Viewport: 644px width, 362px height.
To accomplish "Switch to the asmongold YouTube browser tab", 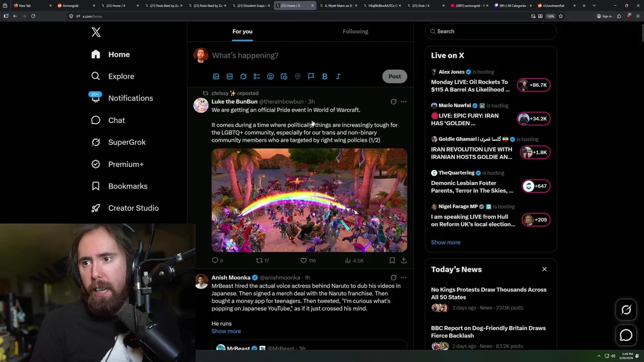I will (468, 6).
